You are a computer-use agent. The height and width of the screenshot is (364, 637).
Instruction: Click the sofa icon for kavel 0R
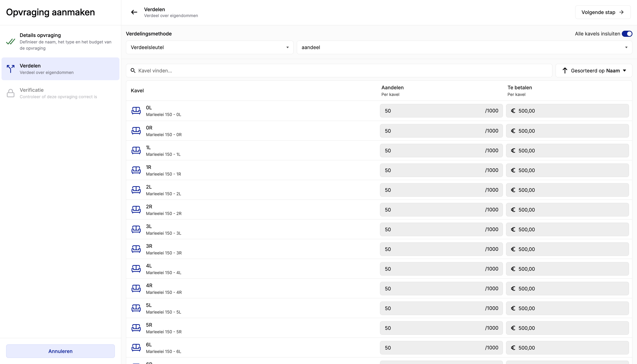pos(136,131)
